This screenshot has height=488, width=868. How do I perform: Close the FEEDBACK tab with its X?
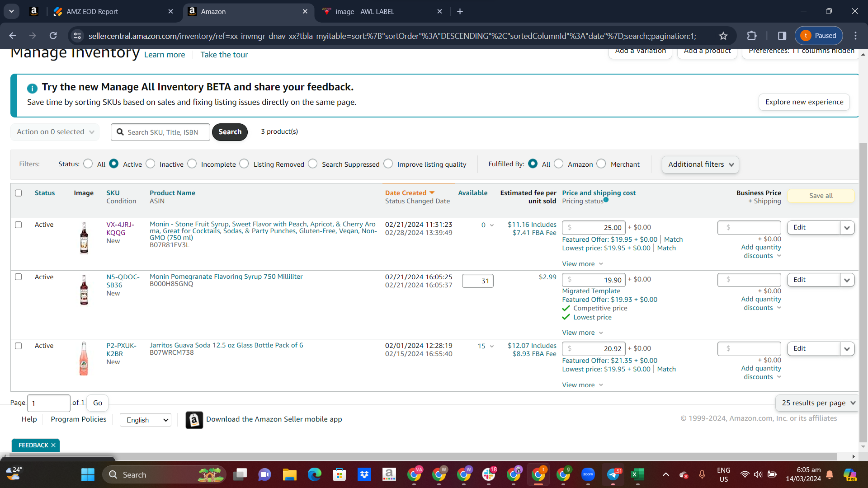click(53, 445)
